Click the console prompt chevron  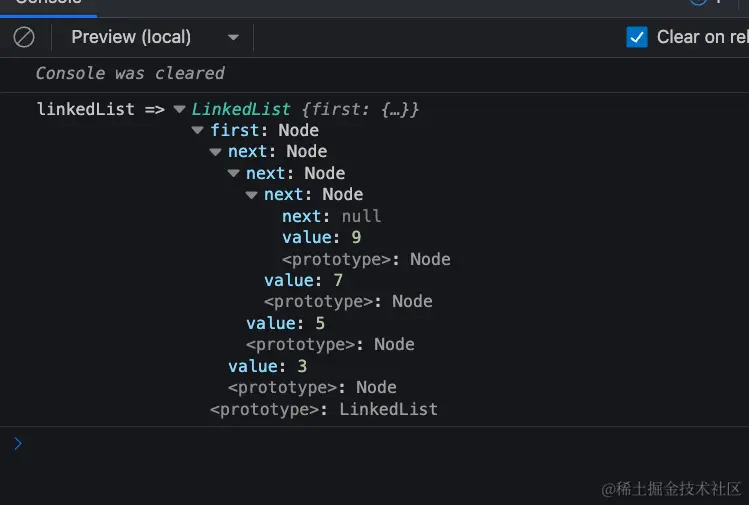coord(18,444)
